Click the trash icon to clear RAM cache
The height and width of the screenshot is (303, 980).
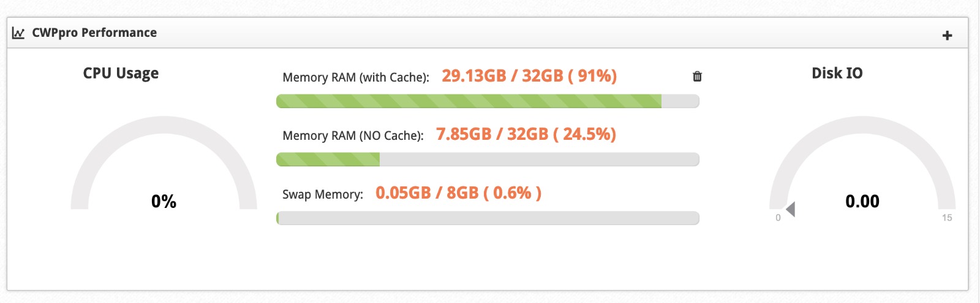click(697, 77)
